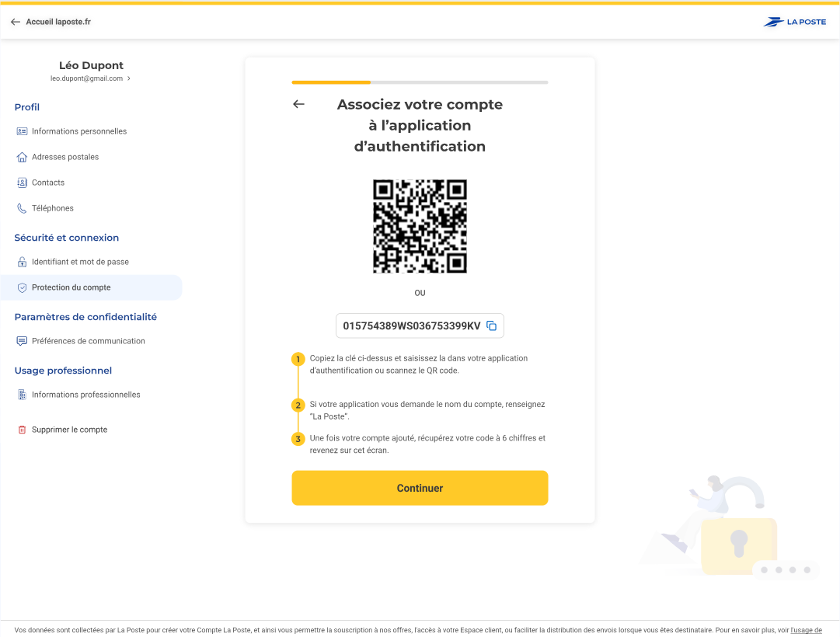Click the La Poste logo
Screen dimensions: 840x637
coord(794,22)
